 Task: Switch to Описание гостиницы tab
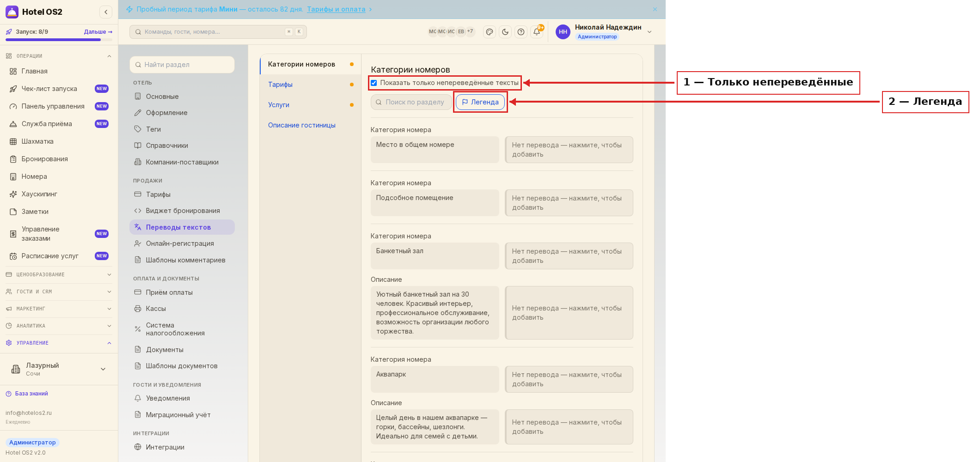coord(311,125)
